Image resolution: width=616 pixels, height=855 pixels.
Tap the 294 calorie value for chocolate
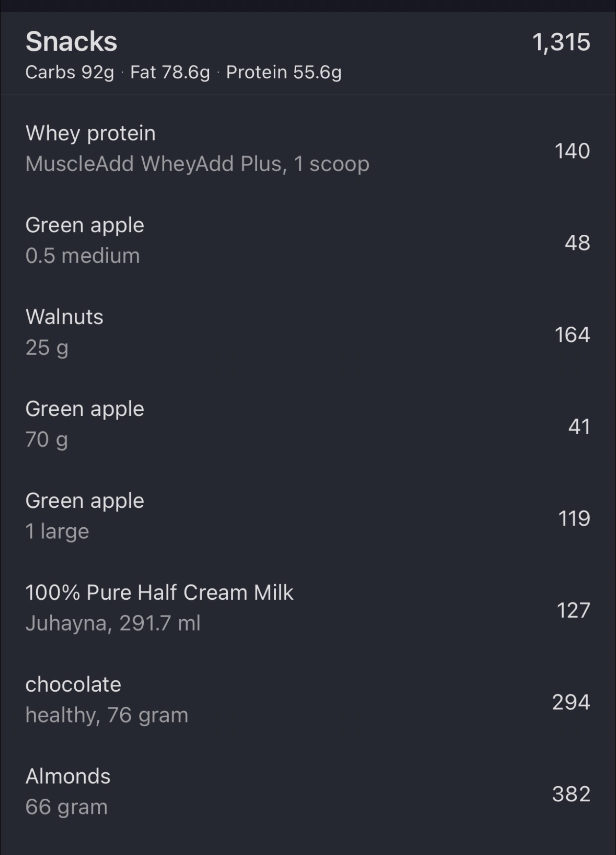571,702
